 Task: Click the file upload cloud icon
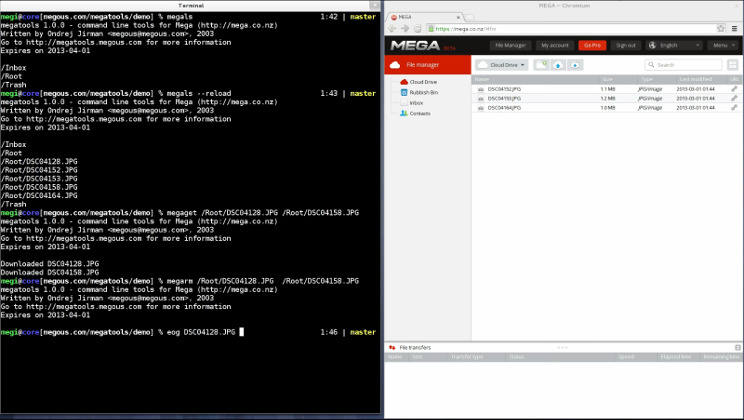558,65
